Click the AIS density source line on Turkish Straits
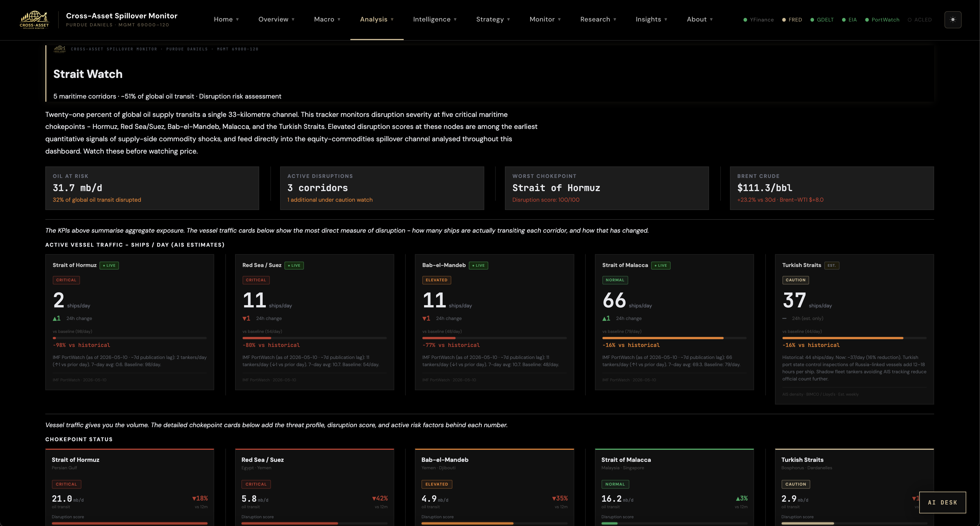980x526 pixels. click(820, 394)
